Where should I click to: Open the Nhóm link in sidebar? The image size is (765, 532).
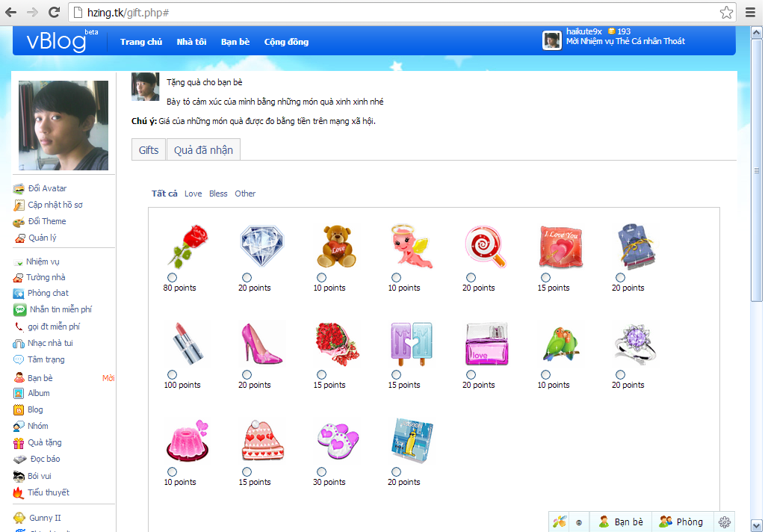(37, 426)
